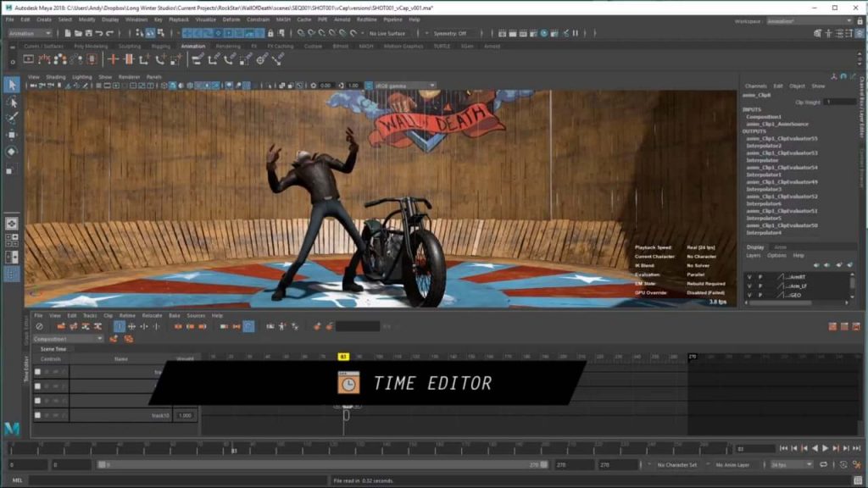Click the Clip Weight input field

pos(838,102)
